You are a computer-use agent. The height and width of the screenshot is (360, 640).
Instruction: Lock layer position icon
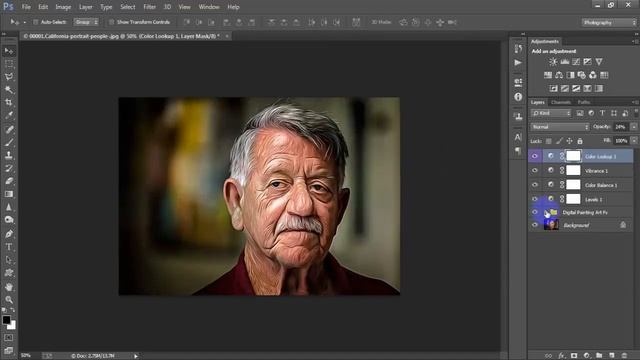[569, 141]
